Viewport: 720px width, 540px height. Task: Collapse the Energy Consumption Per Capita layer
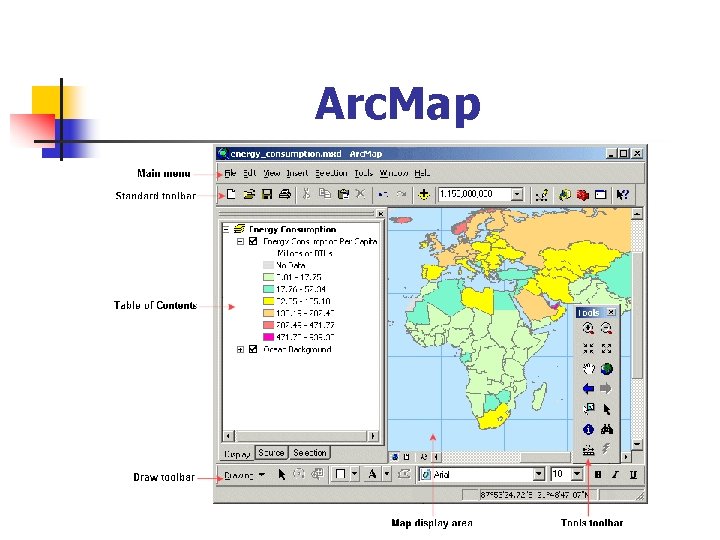click(x=240, y=241)
